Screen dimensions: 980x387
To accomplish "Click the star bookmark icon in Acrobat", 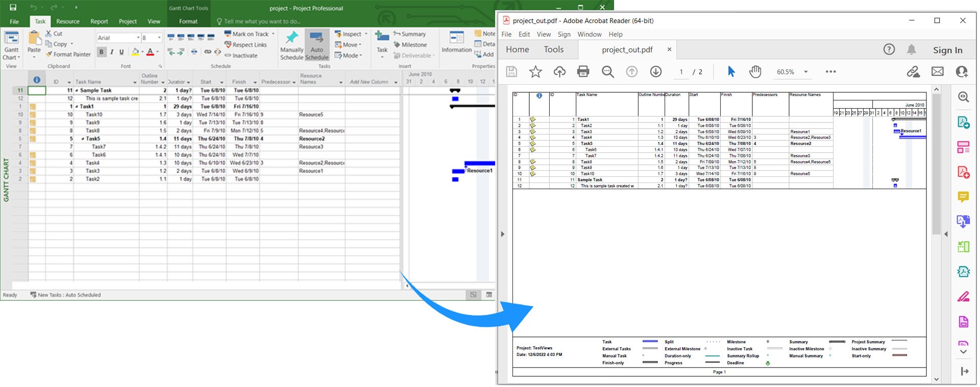I will [x=535, y=72].
